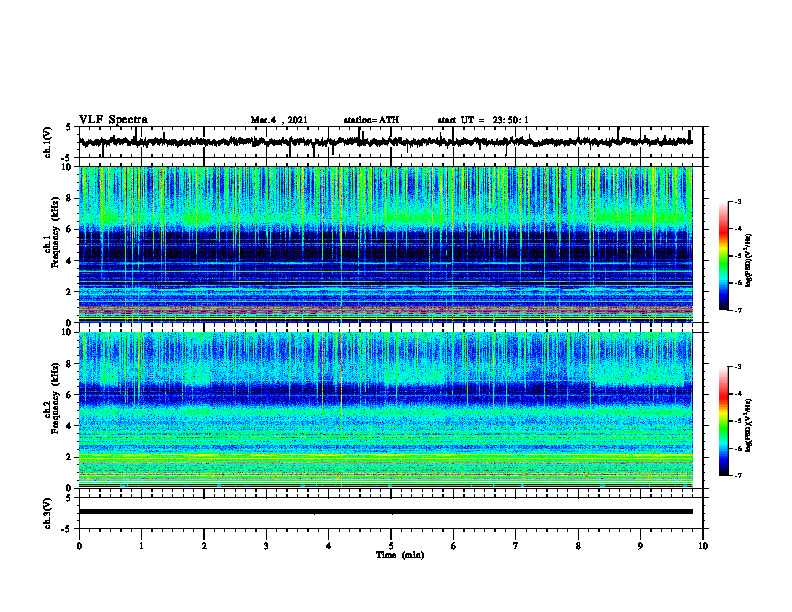
Task: Click the ch.2 spectrogram "6" kHz tick label
Action: [69, 395]
